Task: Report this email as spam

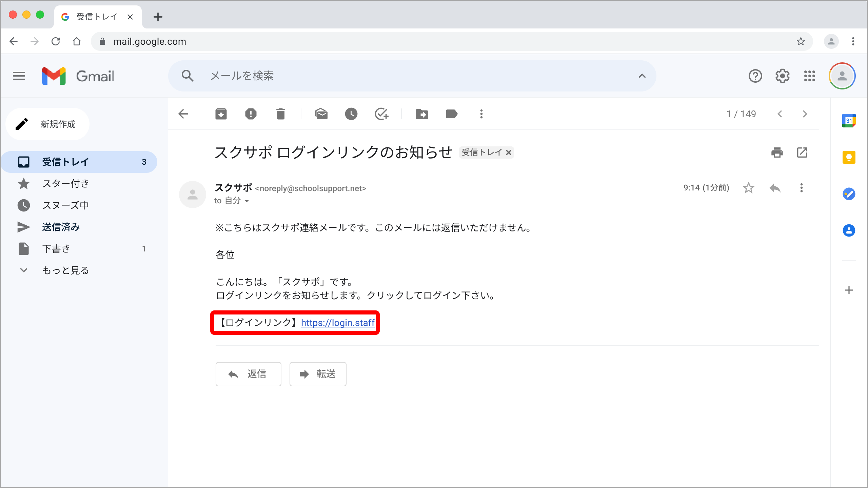Action: (251, 114)
